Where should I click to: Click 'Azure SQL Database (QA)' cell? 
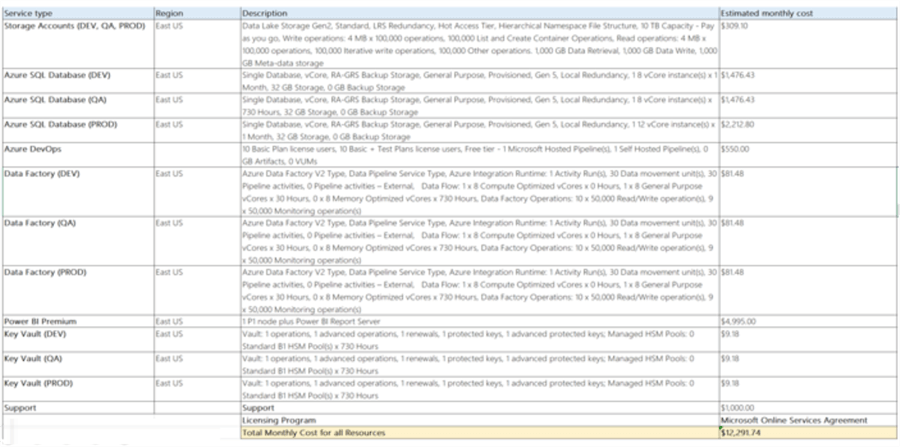[x=78, y=106]
